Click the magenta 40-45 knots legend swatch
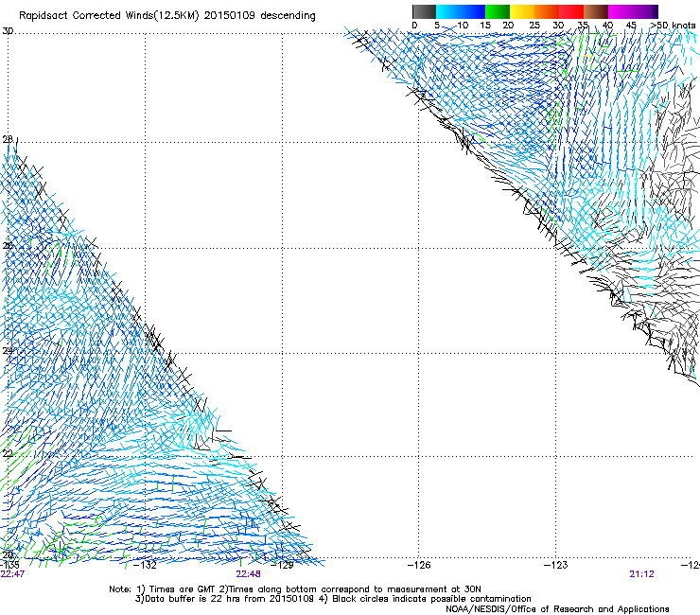Viewport: 700px width, 615px height. [621, 11]
